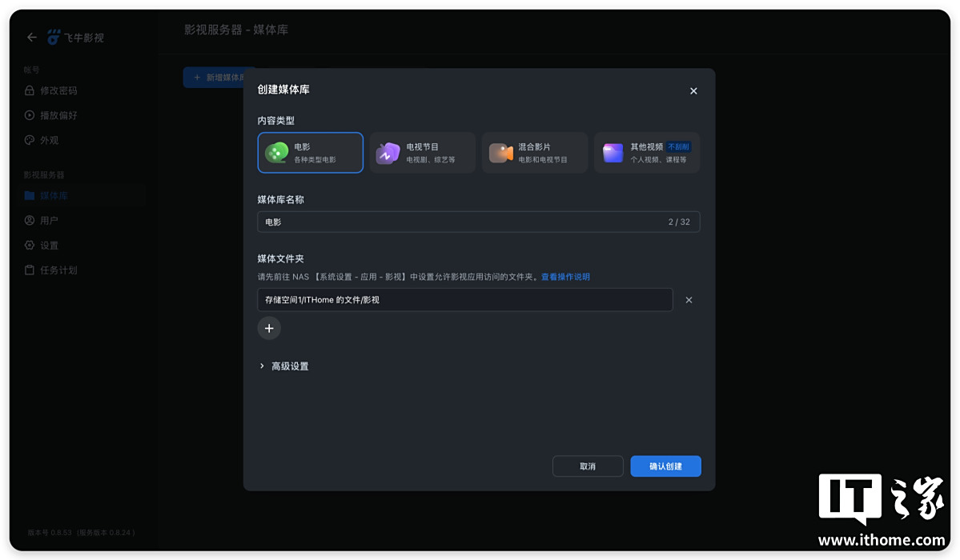Click the 取消 button
Screen dimensions: 960x560
[x=588, y=466]
